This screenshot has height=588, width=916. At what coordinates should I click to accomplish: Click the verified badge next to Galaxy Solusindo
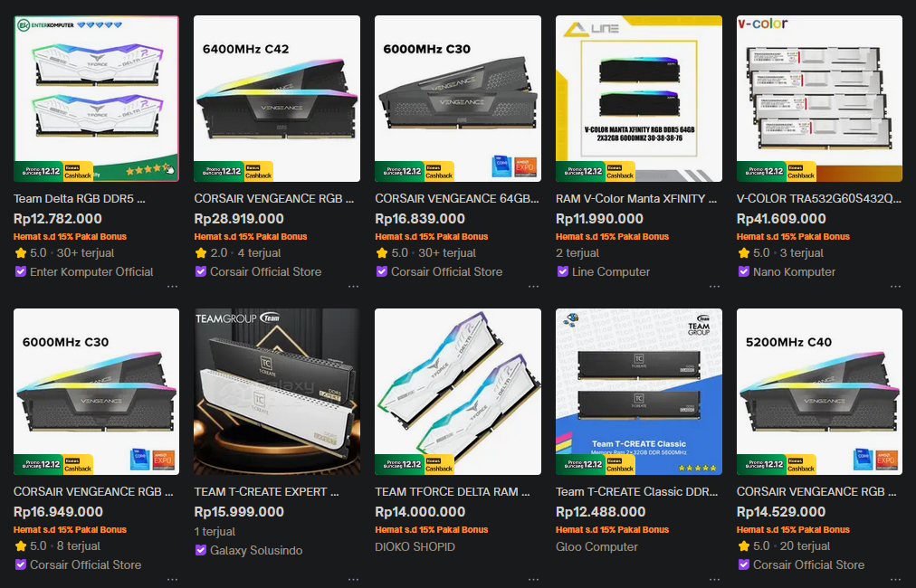click(200, 550)
